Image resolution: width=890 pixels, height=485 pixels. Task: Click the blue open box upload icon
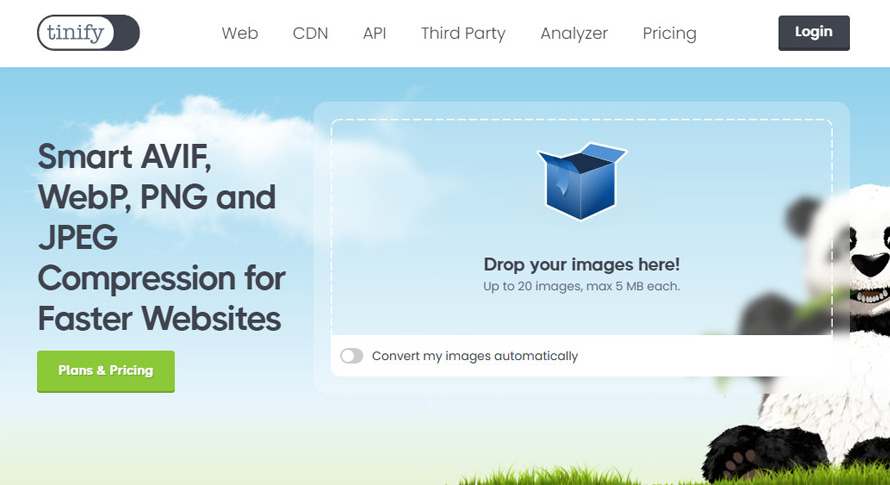point(582,181)
